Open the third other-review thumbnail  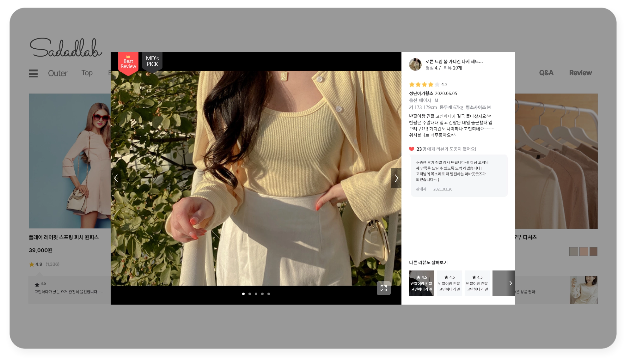[477, 283]
